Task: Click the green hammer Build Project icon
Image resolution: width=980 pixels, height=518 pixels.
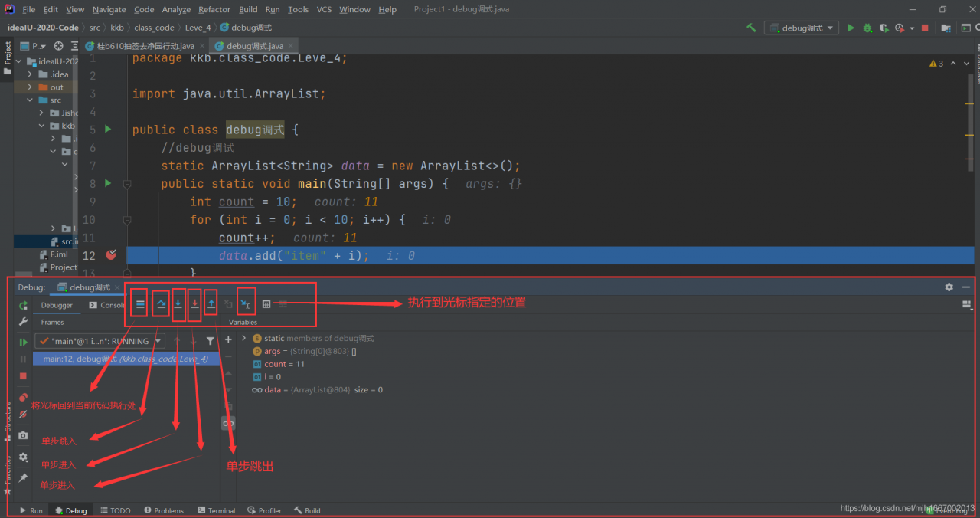Action: click(751, 28)
